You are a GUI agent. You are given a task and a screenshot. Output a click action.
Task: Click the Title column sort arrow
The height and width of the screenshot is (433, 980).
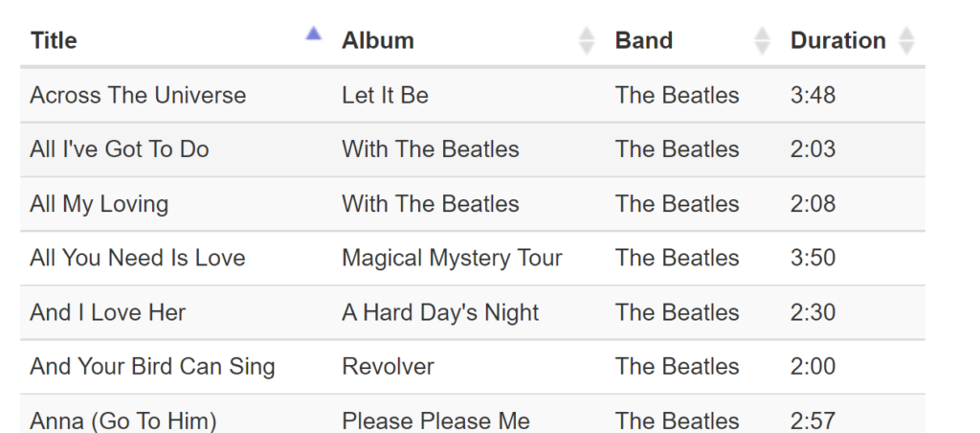(x=313, y=35)
